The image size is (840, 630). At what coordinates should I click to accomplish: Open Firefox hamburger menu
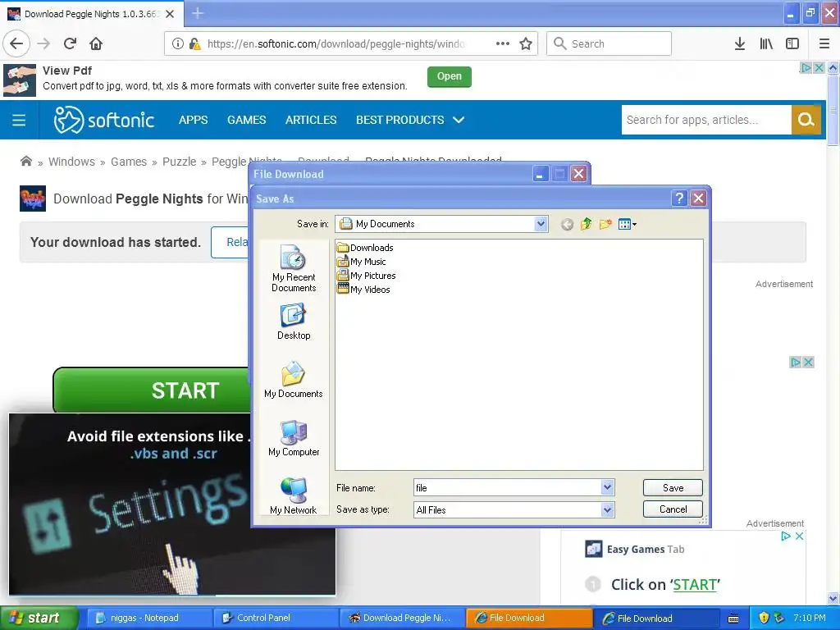click(824, 43)
